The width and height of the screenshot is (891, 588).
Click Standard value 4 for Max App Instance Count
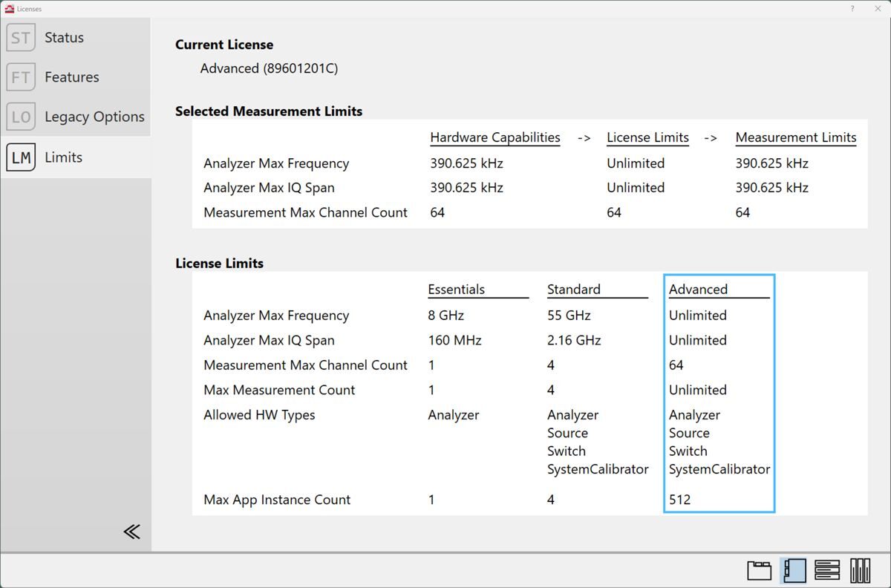pyautogui.click(x=551, y=500)
